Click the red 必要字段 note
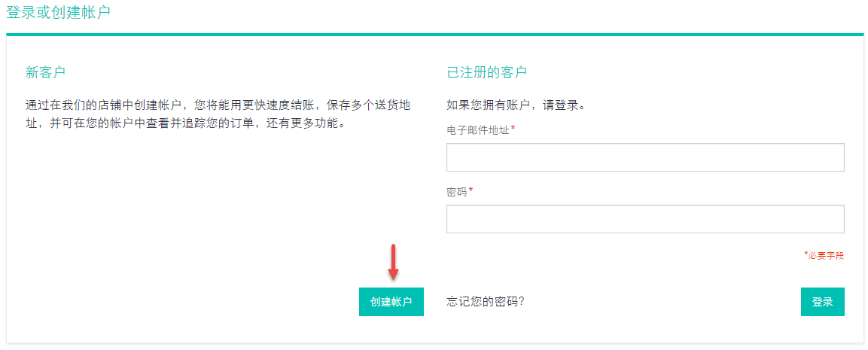The width and height of the screenshot is (868, 350). click(x=826, y=255)
